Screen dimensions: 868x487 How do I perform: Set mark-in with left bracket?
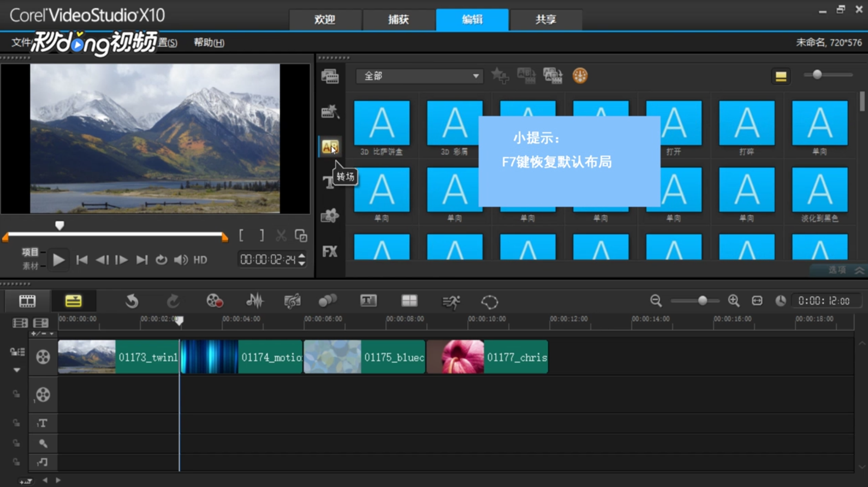[x=241, y=235]
